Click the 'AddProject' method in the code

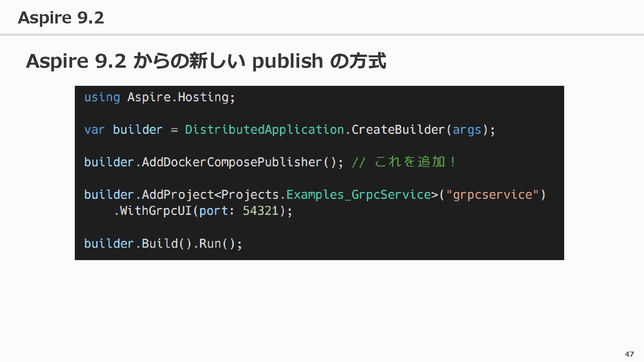[x=178, y=195]
